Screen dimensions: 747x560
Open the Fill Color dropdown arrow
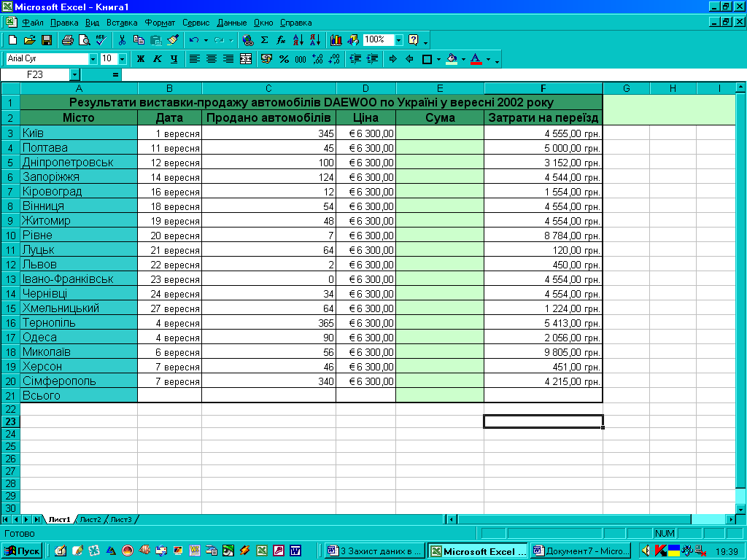click(x=463, y=60)
